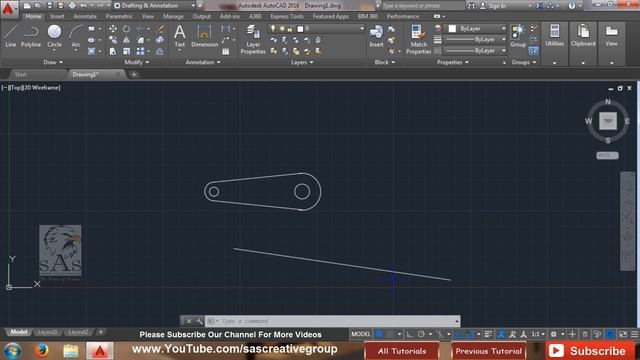Activate the Offset tool in Modify panel
The width and height of the screenshot is (640, 360).
coord(160,51)
